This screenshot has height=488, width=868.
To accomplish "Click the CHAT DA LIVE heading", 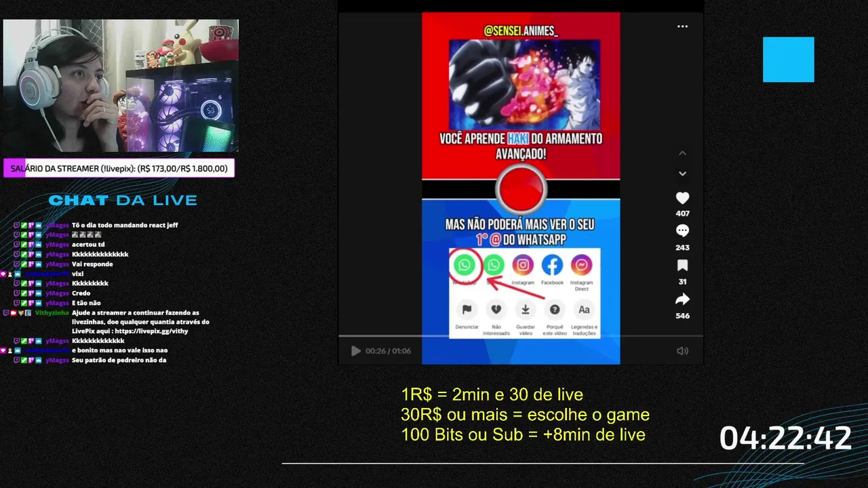I will coord(123,200).
